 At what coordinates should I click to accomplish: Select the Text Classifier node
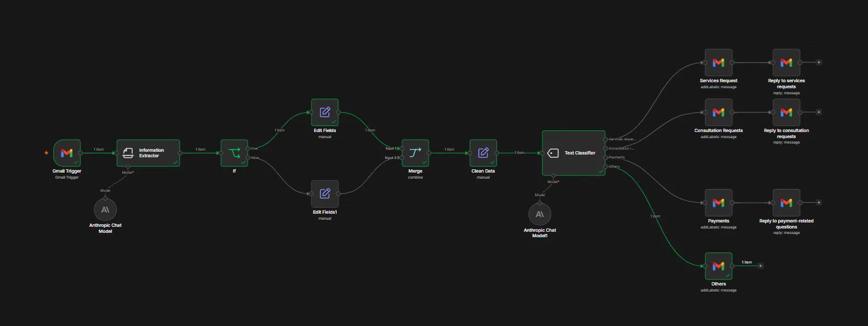pyautogui.click(x=574, y=153)
